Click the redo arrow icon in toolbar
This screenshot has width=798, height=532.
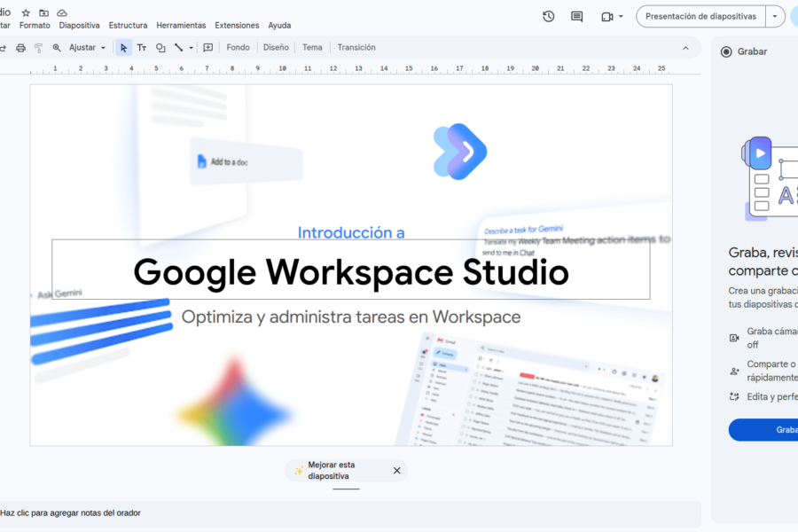[3, 48]
